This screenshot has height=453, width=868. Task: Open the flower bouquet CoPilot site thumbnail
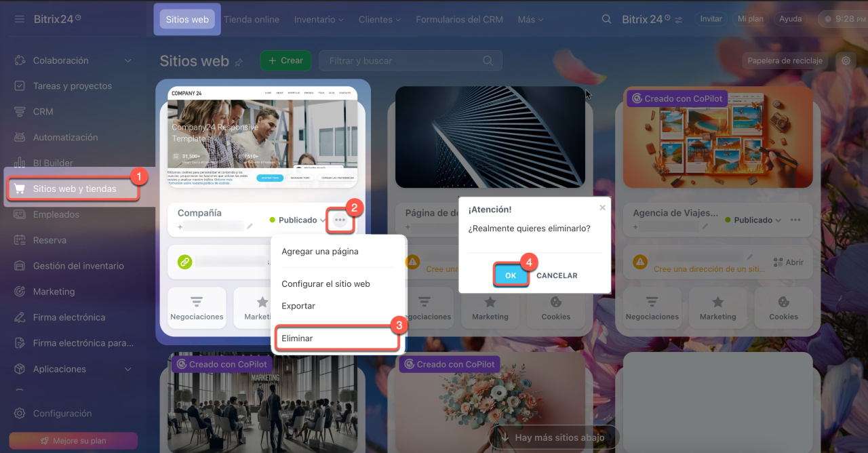[x=490, y=403]
